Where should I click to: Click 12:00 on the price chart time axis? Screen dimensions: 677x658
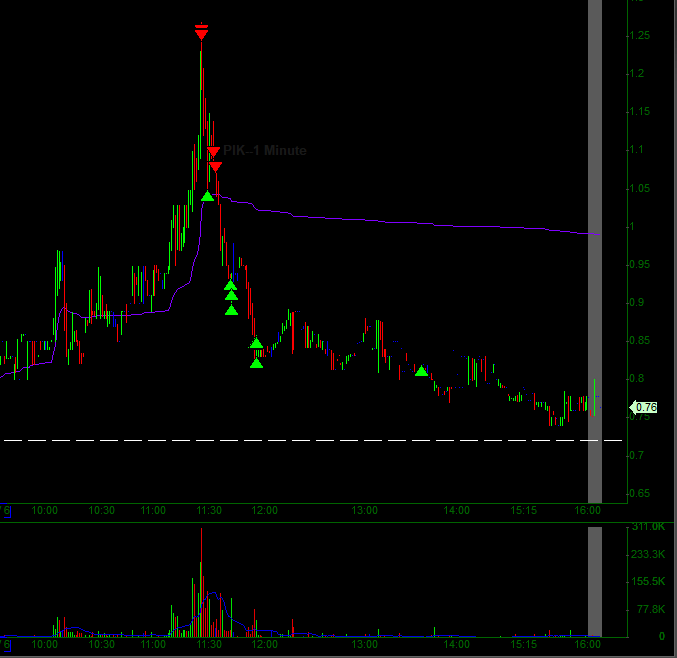pos(265,510)
